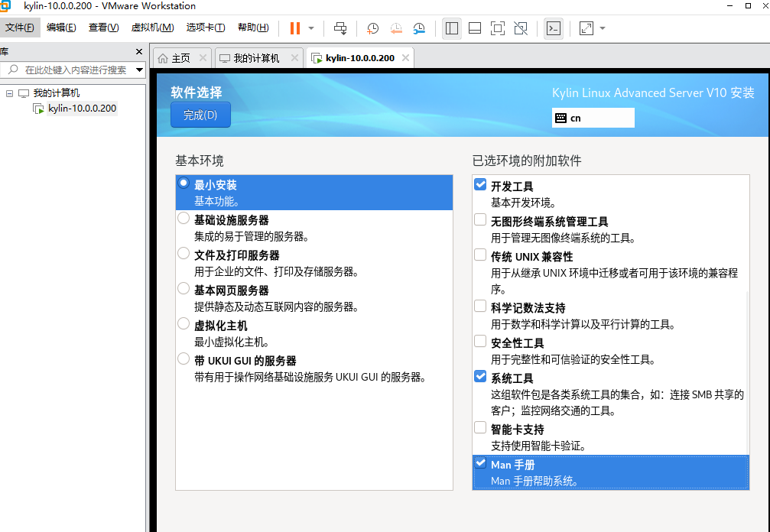Send Ctrl+Alt+Del to the VM
This screenshot has height=532, width=770.
[340, 28]
